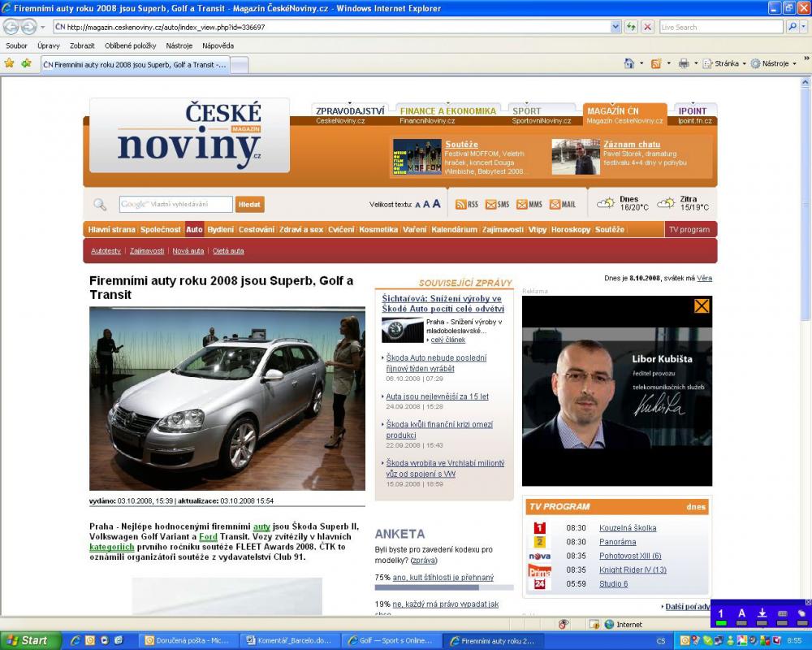This screenshot has width=812, height=650.
Task: Click the Další pořady link
Action: tap(687, 606)
